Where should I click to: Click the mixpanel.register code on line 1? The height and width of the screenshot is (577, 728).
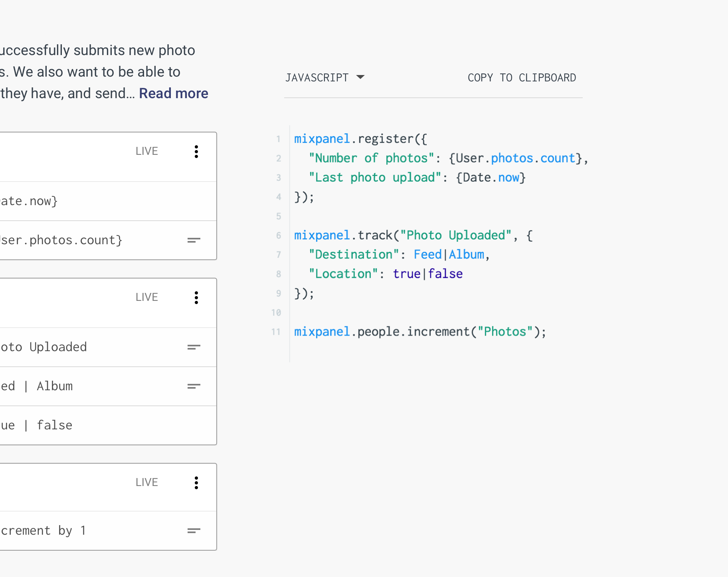pyautogui.click(x=360, y=139)
